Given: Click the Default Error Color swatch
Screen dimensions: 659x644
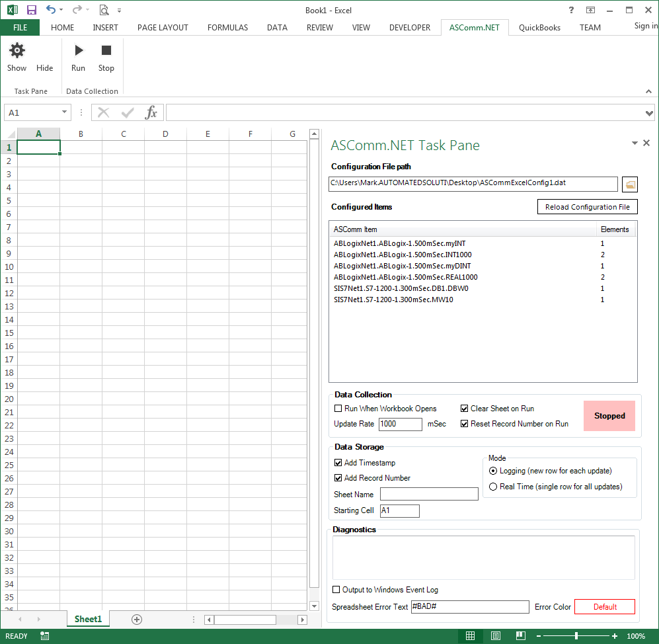Looking at the screenshot, I should pos(604,606).
